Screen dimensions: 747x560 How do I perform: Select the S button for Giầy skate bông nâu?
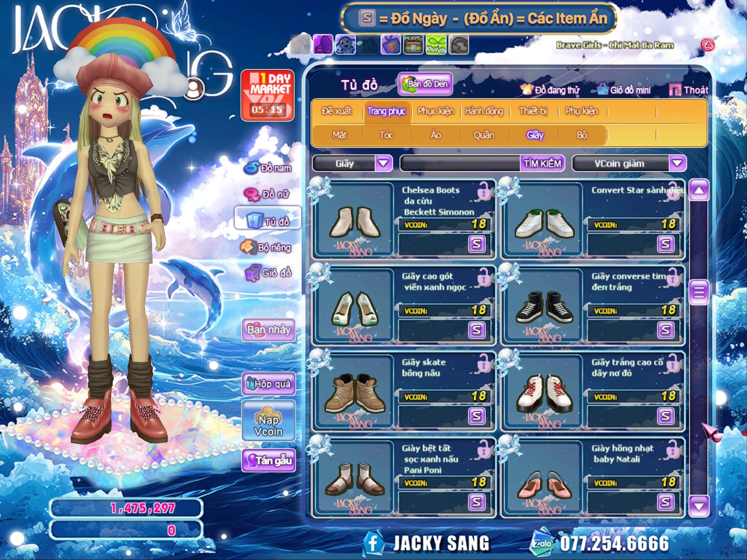coord(477,416)
